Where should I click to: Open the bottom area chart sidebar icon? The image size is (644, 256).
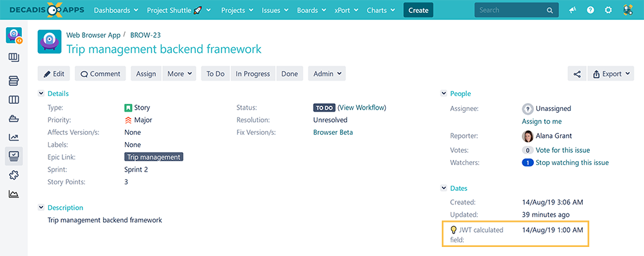(14, 194)
